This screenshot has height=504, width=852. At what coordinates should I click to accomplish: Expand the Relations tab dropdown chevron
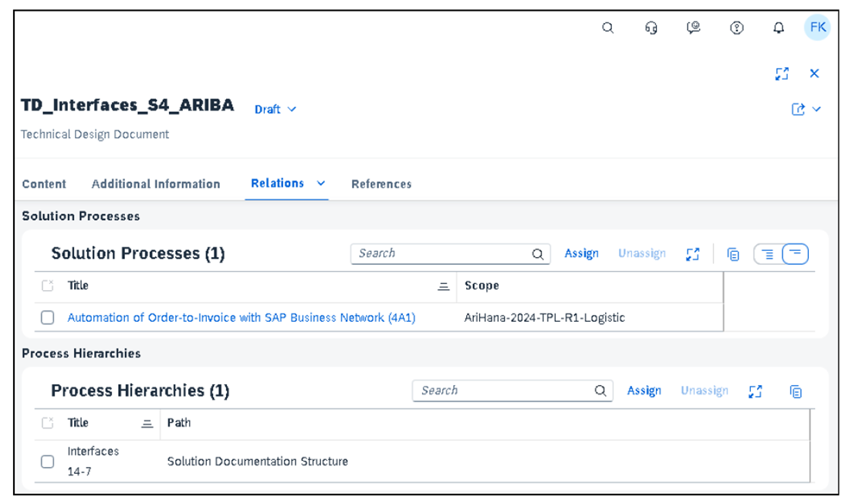point(321,183)
